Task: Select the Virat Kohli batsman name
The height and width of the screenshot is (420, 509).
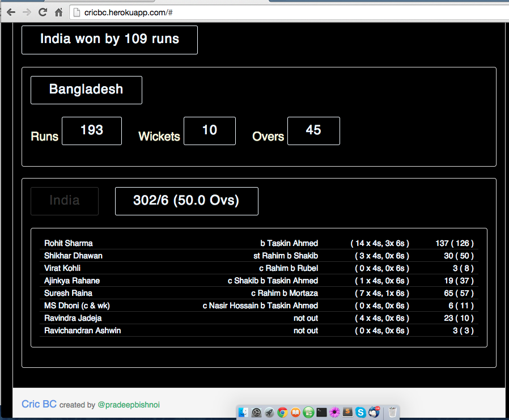Action: click(62, 268)
